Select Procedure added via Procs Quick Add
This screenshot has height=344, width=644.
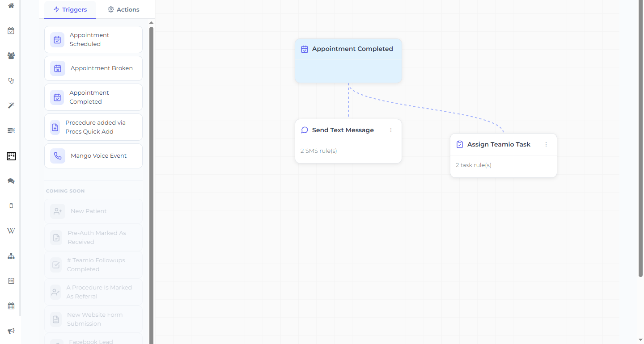pos(93,127)
